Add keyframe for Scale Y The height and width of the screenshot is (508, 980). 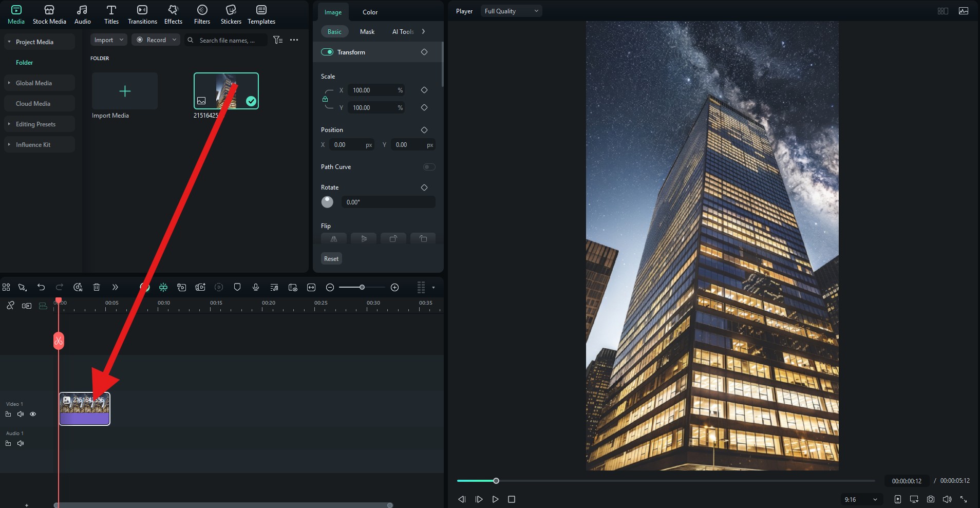[424, 107]
